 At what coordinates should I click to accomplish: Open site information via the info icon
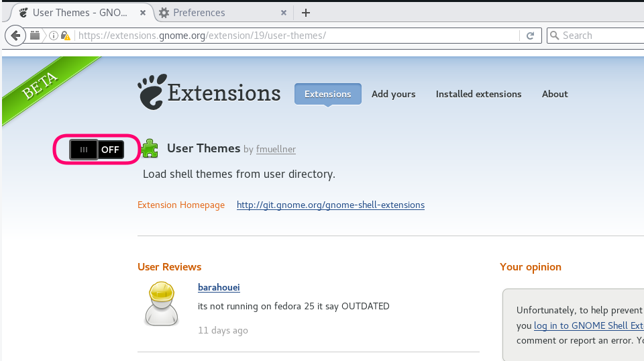point(54,36)
